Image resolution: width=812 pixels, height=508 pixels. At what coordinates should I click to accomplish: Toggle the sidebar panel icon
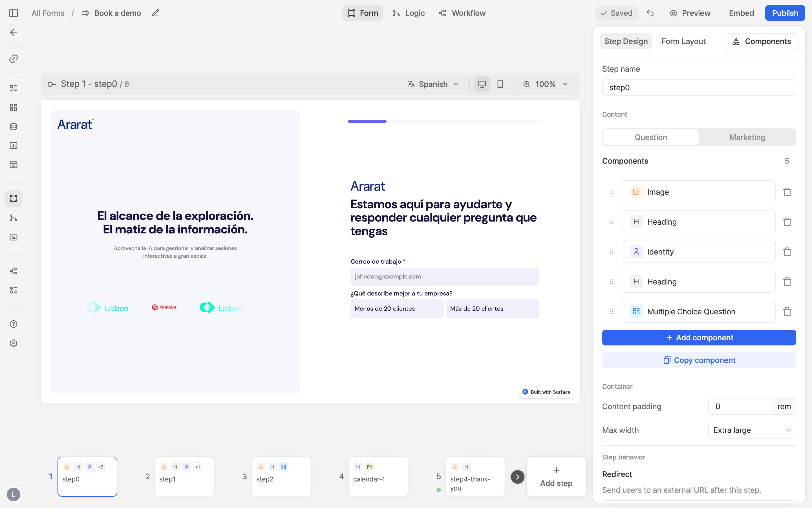point(14,13)
